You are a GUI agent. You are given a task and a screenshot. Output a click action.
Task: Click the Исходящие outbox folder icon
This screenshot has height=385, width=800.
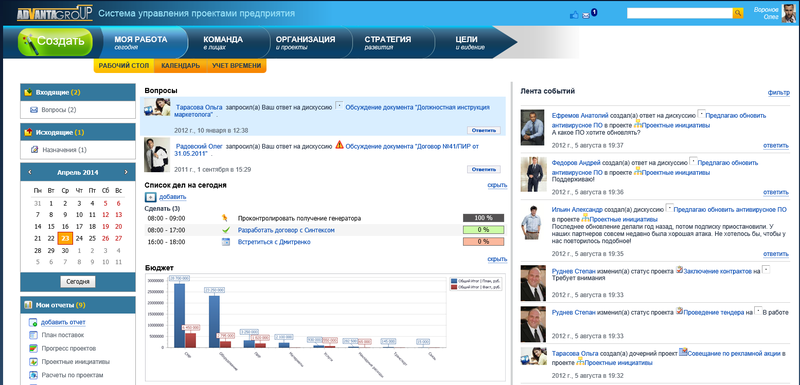click(x=29, y=133)
